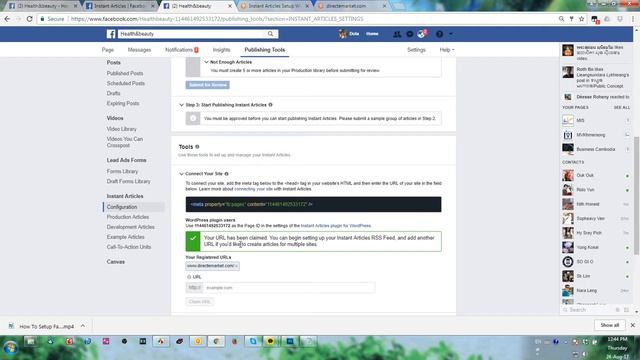Collapse the Not Enough Articles section
The image size is (640, 360).
point(206,62)
